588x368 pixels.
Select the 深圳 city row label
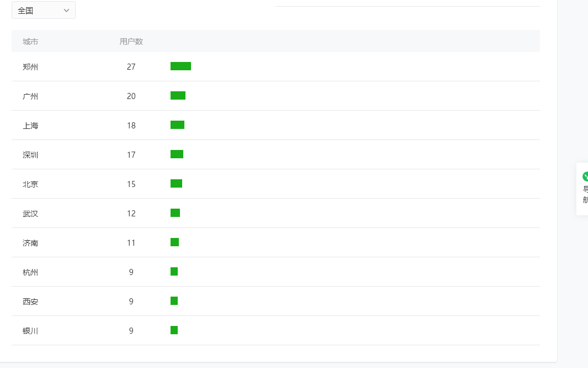pos(30,155)
